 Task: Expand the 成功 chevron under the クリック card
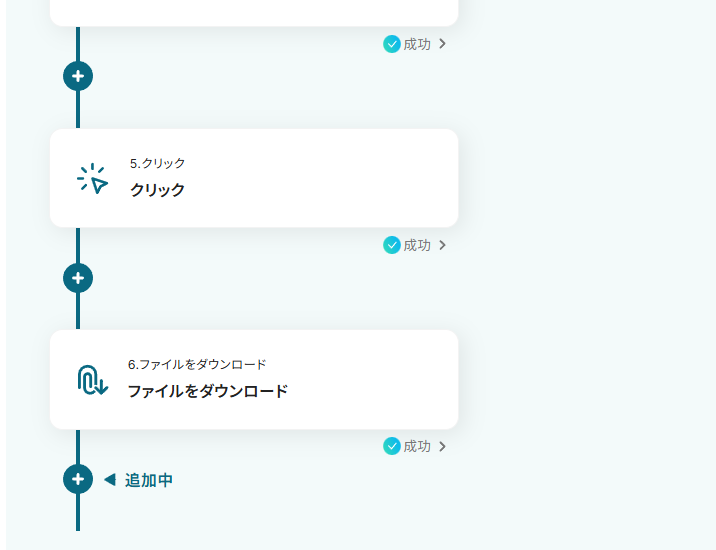coord(442,245)
